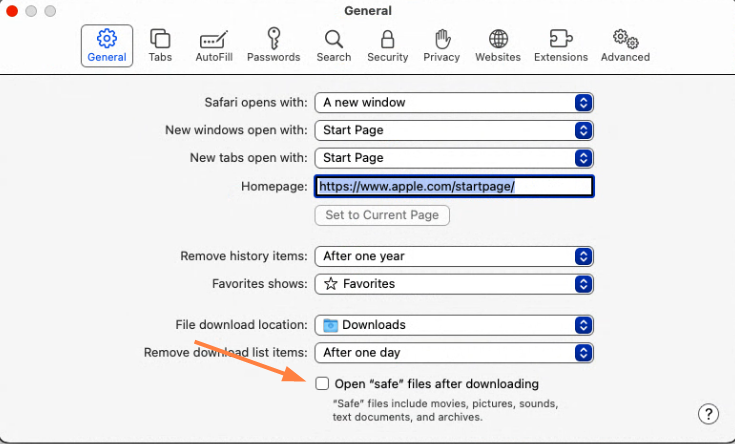
Task: Expand Safari opens with dropdown
Action: (454, 102)
